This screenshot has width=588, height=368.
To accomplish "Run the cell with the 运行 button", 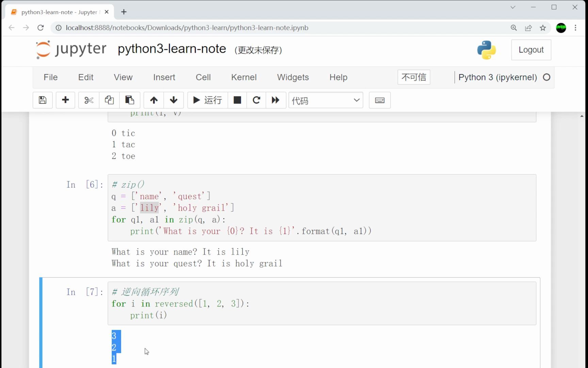I will coord(207,100).
